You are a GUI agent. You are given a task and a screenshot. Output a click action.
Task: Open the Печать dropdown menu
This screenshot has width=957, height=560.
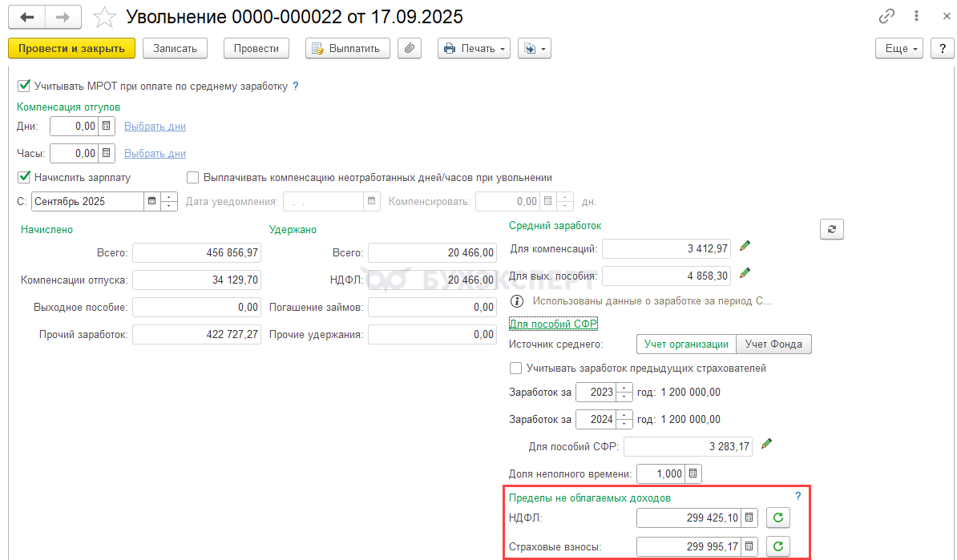474,48
